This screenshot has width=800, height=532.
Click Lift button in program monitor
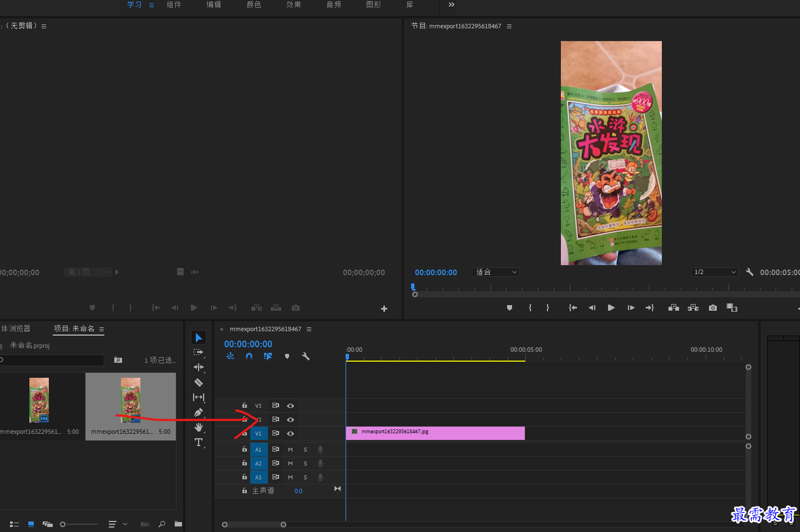[674, 308]
